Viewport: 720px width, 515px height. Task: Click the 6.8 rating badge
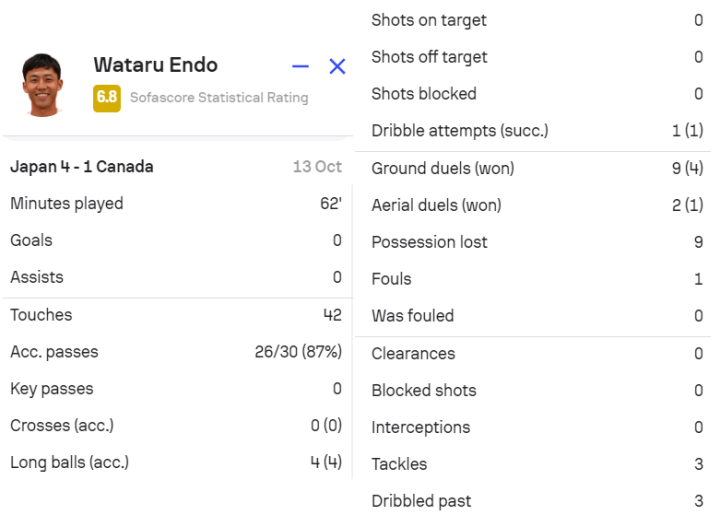pyautogui.click(x=107, y=98)
